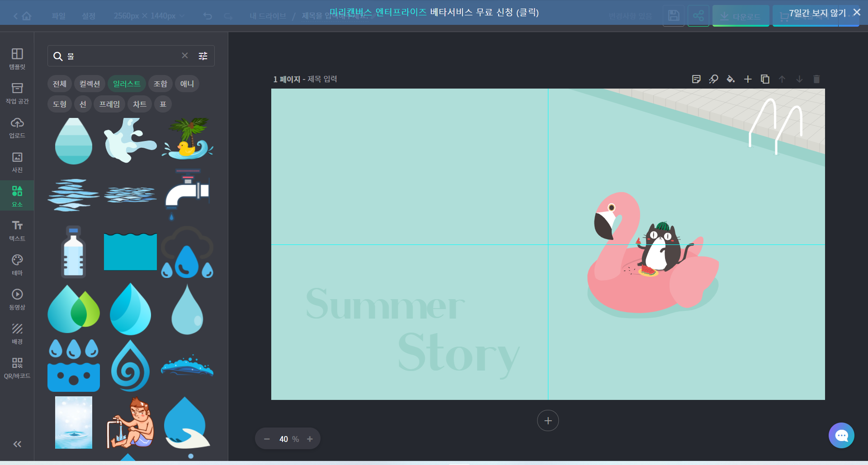The width and height of the screenshot is (868, 465).
Task: Click the paint bucket background color icon
Action: (731, 79)
